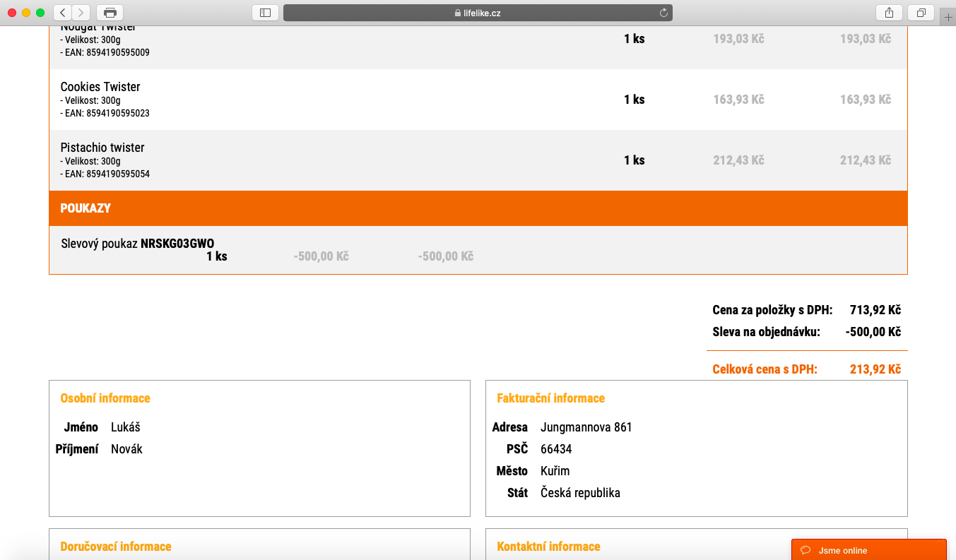Click the POUKAZY section header
Screen dimensions: 956x560
85,208
